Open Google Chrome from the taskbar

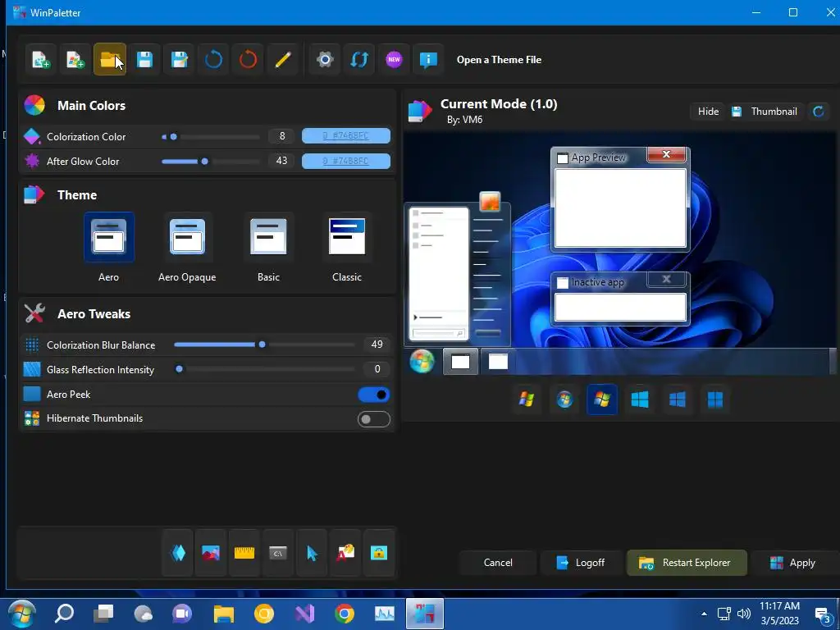tap(344, 614)
